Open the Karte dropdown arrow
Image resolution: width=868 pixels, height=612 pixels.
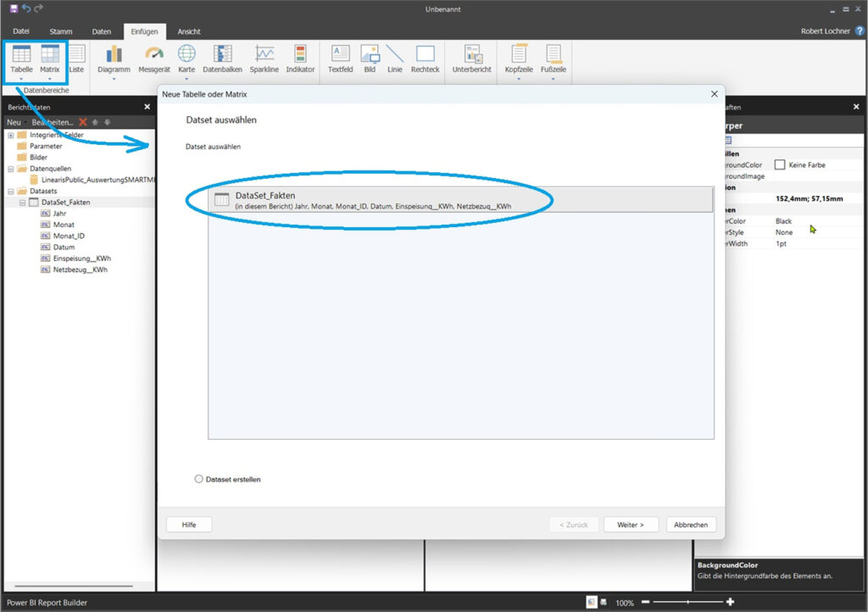click(186, 79)
